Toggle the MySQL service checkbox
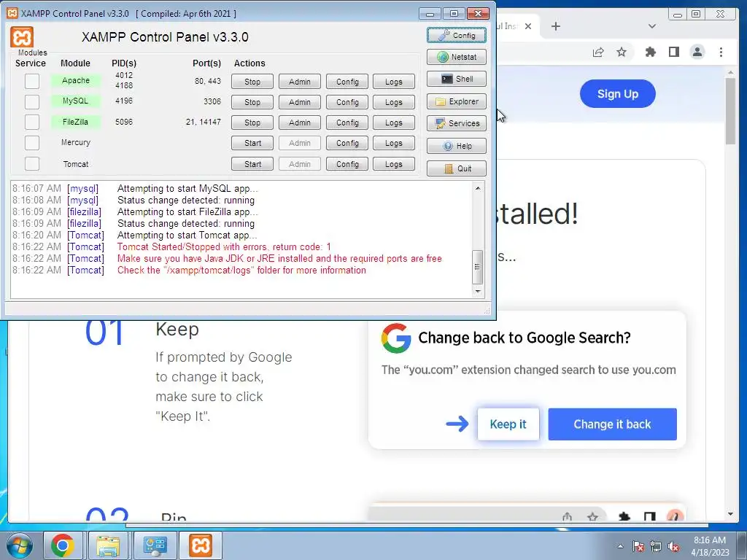The width and height of the screenshot is (747, 560). coord(32,102)
